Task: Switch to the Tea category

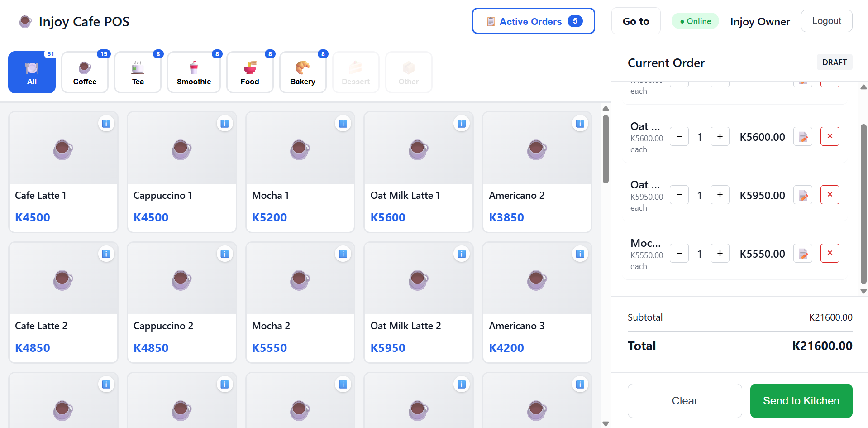Action: tap(138, 72)
